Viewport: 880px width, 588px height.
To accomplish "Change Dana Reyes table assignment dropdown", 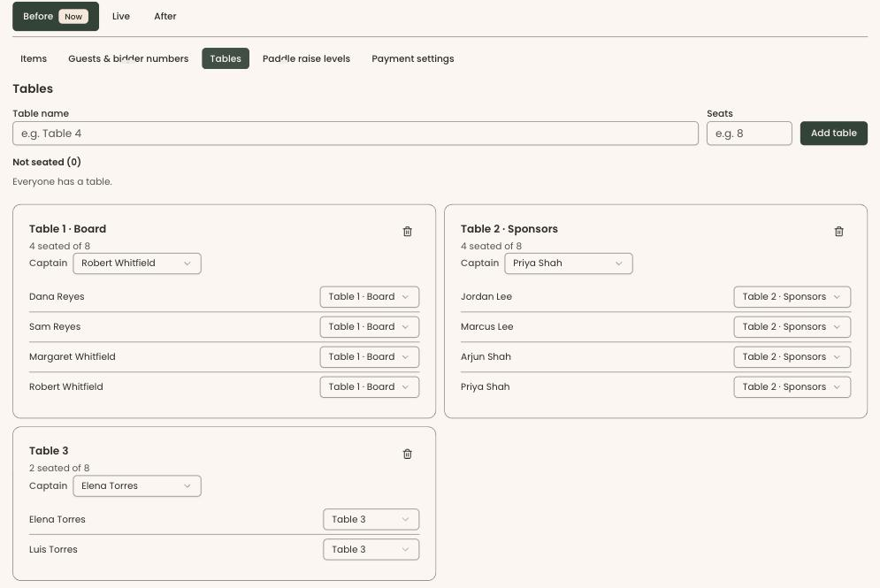I will pyautogui.click(x=370, y=297).
